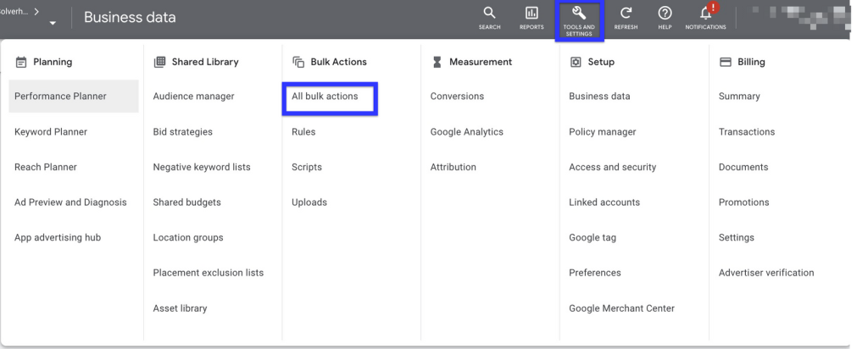Select All bulk actions
This screenshot has height=349, width=868.
(325, 97)
